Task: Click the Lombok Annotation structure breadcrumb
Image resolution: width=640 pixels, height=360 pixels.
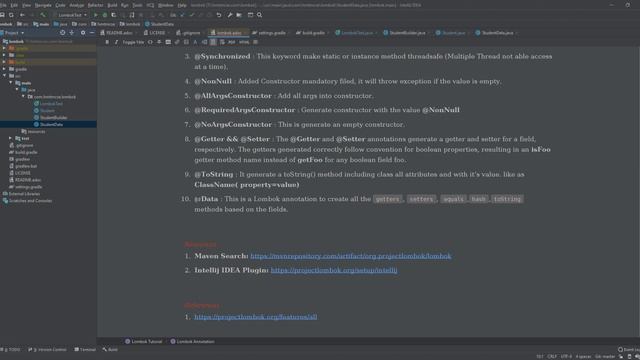Action: point(192,341)
